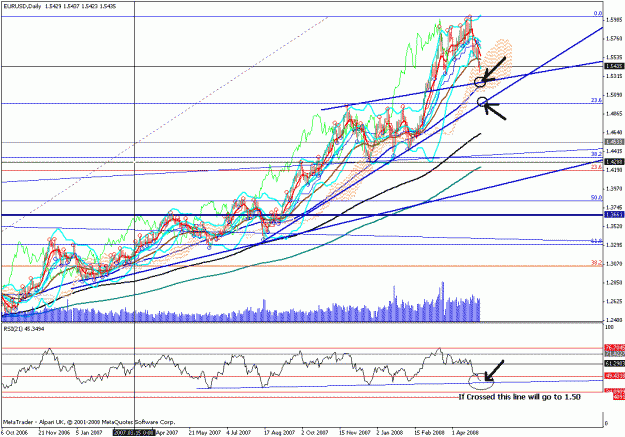Click the dark blue price tag near 1.3745

(x=614, y=215)
